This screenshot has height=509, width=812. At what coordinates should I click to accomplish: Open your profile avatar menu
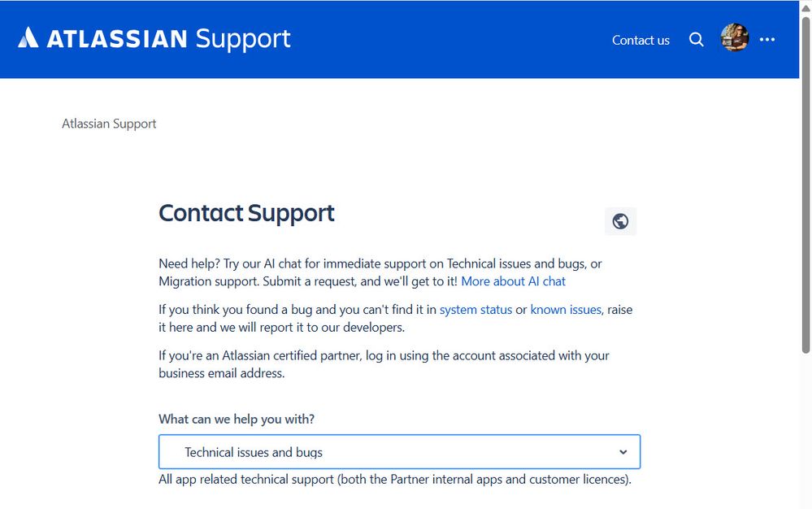734,37
